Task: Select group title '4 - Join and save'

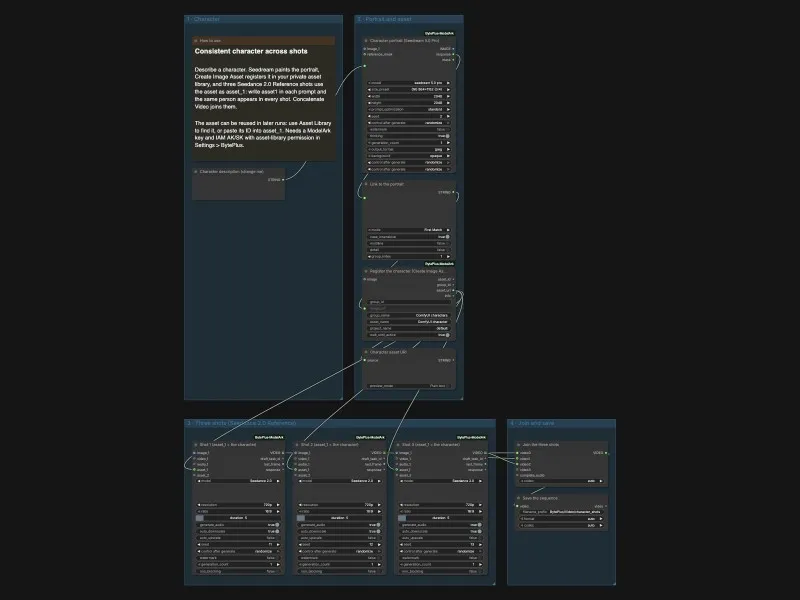Action: click(532, 423)
